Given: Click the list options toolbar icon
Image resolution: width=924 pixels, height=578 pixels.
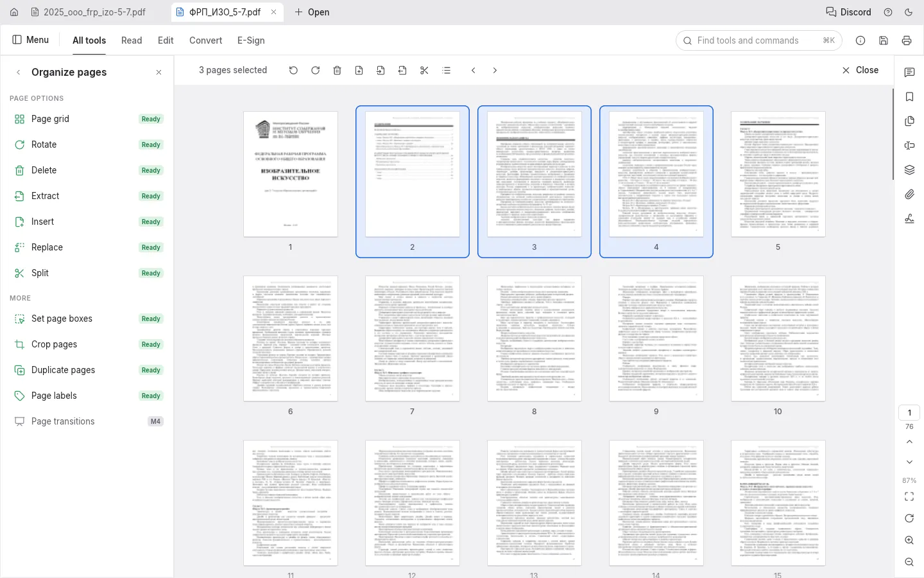Looking at the screenshot, I should click(447, 70).
